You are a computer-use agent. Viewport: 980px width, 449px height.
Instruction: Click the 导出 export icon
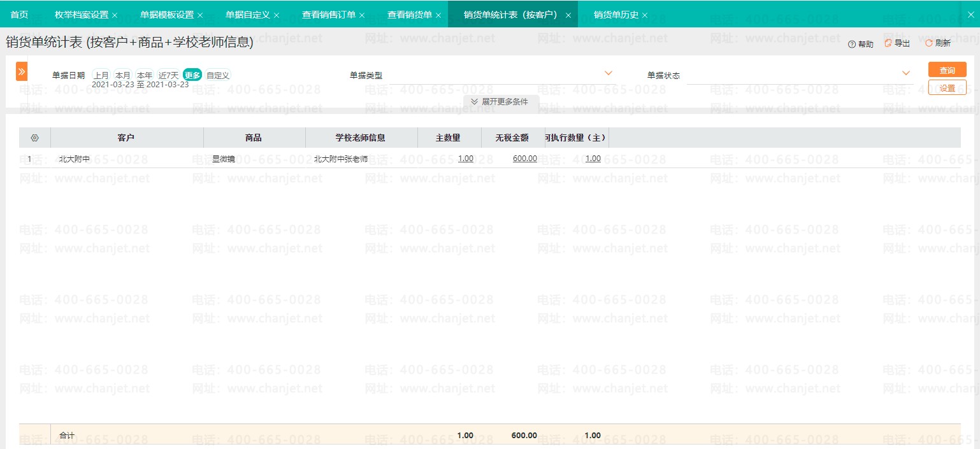(x=888, y=43)
